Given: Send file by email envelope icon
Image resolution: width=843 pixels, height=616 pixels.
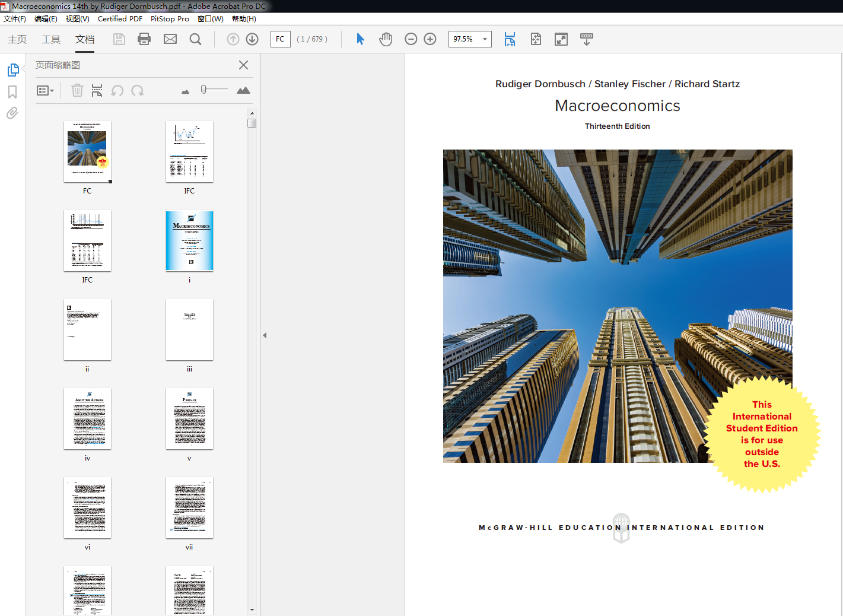Looking at the screenshot, I should pos(170,39).
